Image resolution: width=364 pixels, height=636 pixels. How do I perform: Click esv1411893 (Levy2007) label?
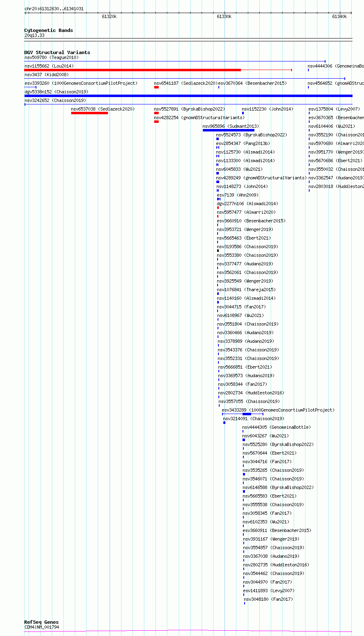point(269,591)
